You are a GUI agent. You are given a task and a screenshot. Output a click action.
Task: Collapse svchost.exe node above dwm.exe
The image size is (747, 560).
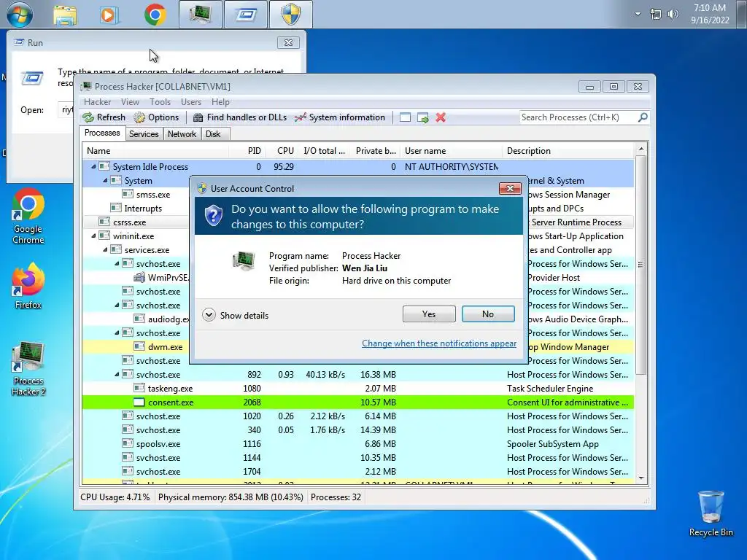click(x=117, y=332)
